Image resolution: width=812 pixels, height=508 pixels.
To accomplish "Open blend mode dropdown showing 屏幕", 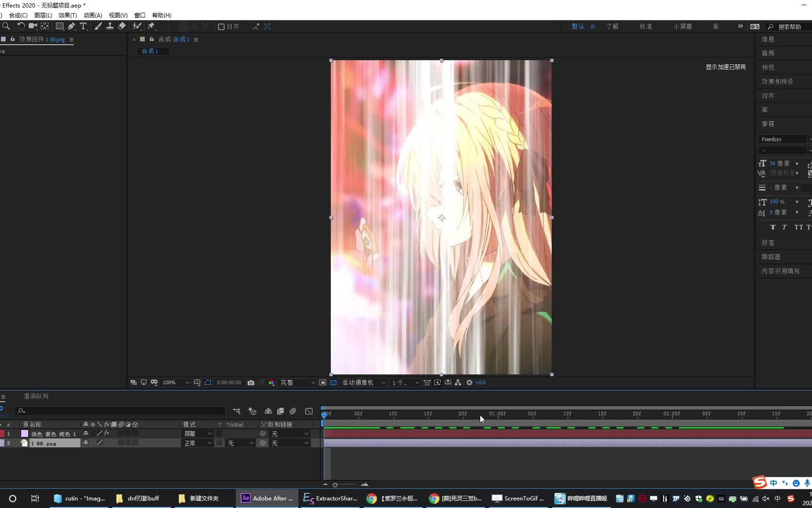I will [197, 434].
